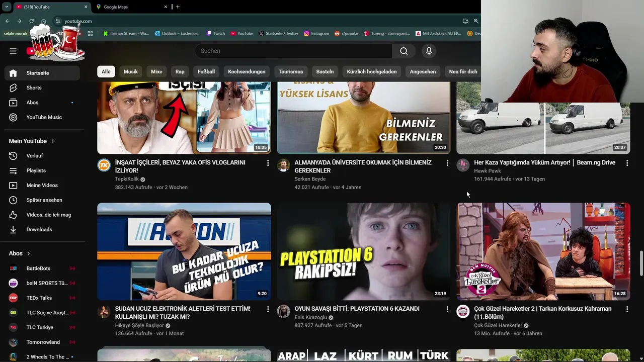The image size is (644, 362).
Task: Click TepkiKolik channel avatar
Action: click(104, 165)
